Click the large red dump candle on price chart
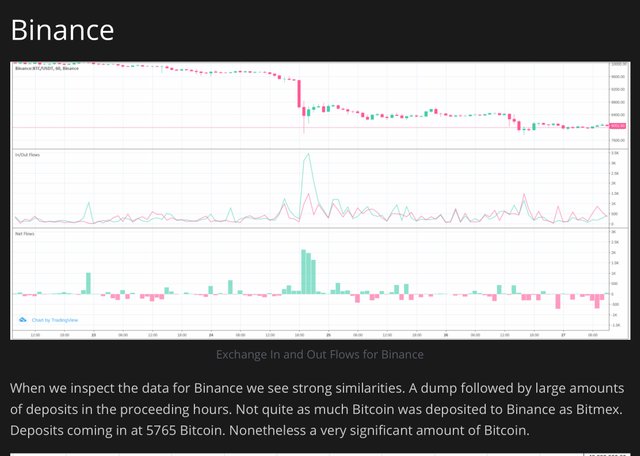 point(299,94)
